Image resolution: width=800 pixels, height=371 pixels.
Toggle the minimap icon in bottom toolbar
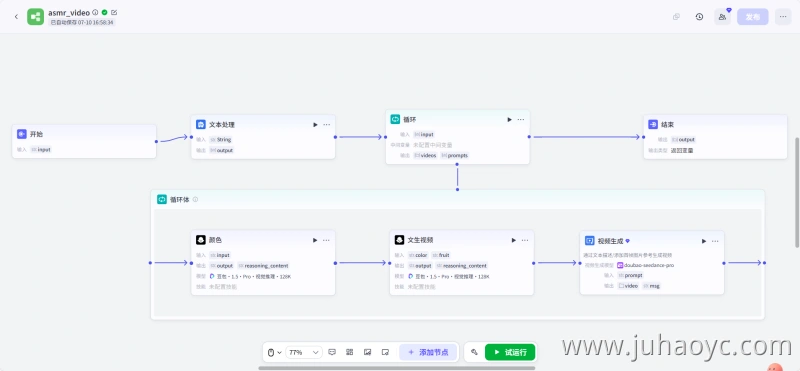coord(367,352)
